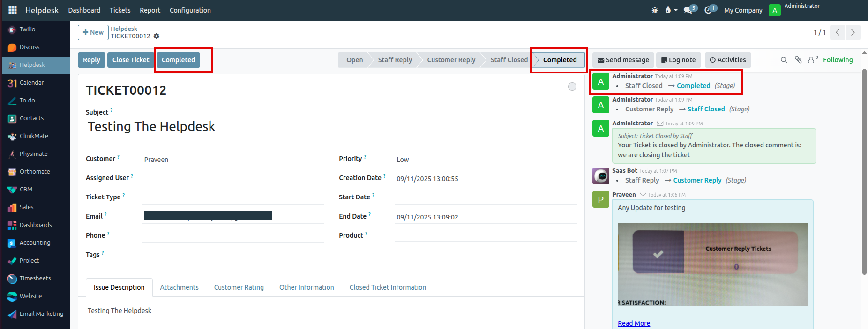Image resolution: width=868 pixels, height=329 pixels.
Task: Toggle the Following subscription status
Action: click(x=838, y=60)
